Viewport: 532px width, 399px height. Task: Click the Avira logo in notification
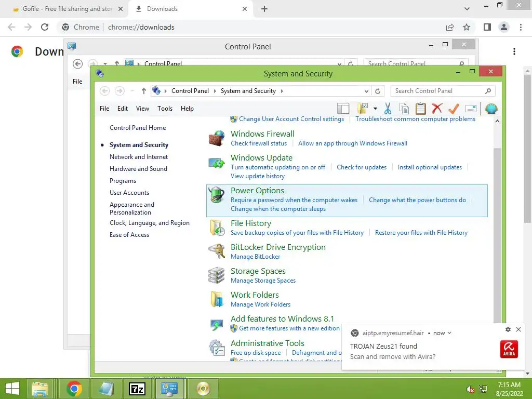(509, 349)
